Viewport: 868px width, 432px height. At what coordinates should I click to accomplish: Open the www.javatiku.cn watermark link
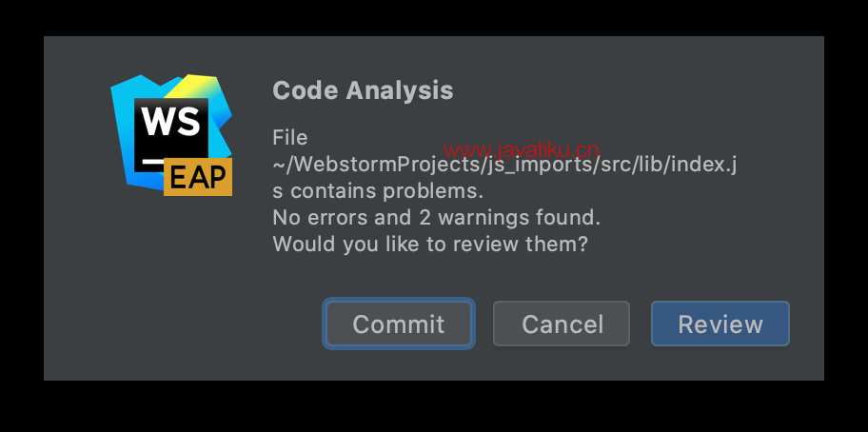(x=521, y=150)
